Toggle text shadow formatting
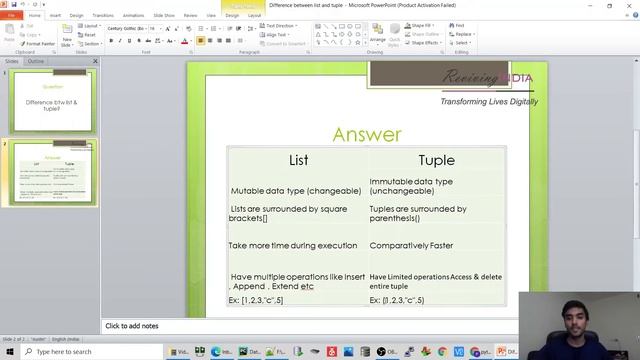 [139, 41]
